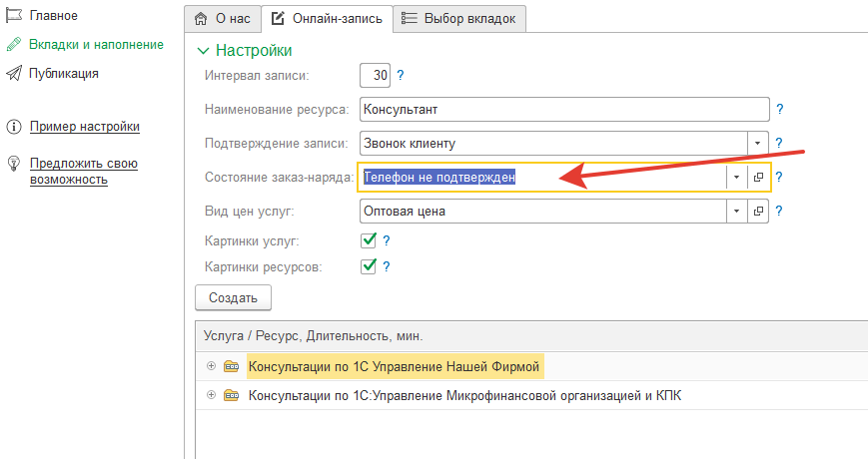Screen dimensions: 868x459
Task: Click the paper plane Публикация icon
Action: coord(14,73)
